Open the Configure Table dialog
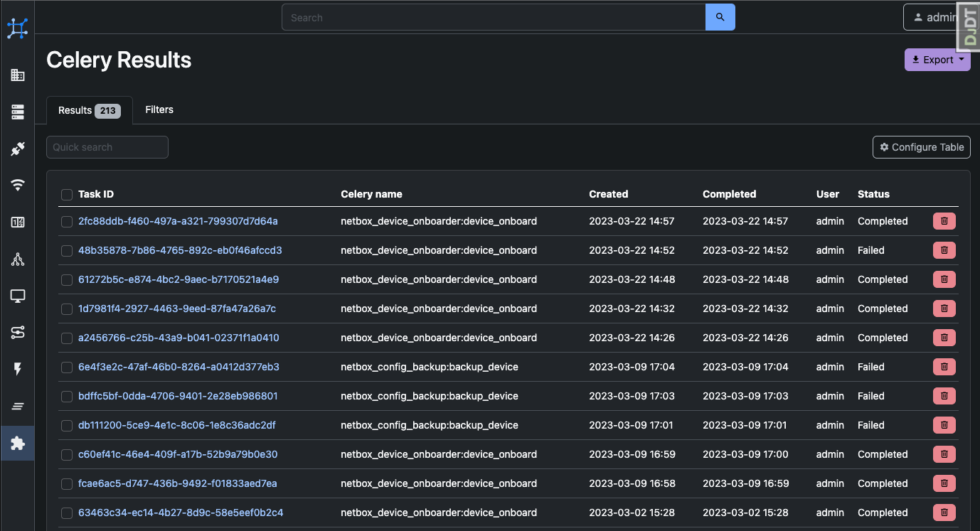The height and width of the screenshot is (531, 980). tap(921, 147)
